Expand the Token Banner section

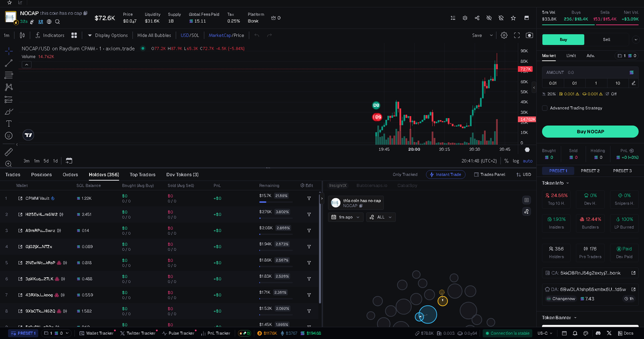[559, 318]
